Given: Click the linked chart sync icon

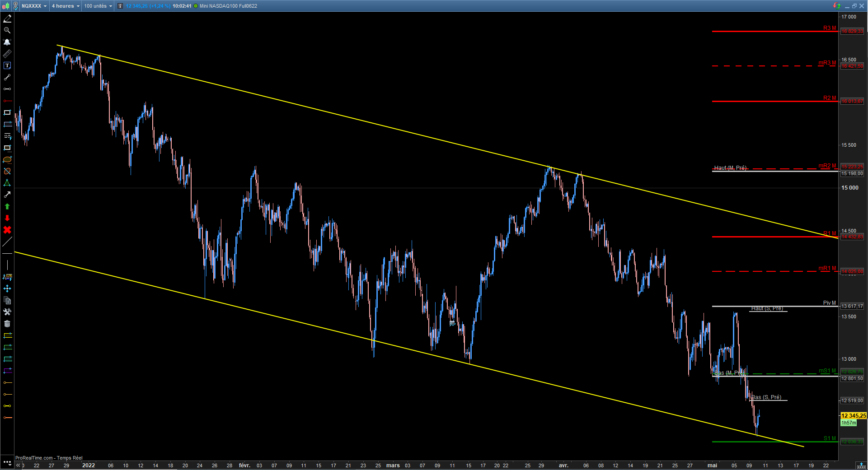Looking at the screenshot, I should (x=837, y=6).
